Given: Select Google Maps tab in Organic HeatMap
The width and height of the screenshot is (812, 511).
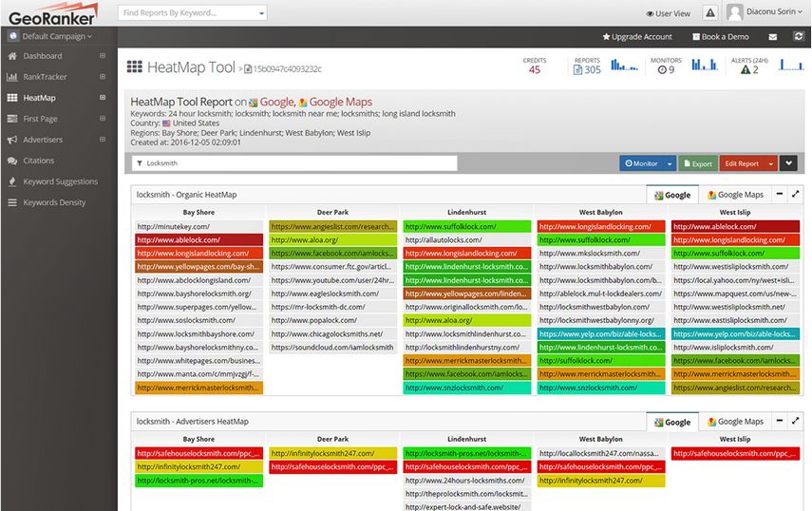Looking at the screenshot, I should pyautogui.click(x=735, y=195).
